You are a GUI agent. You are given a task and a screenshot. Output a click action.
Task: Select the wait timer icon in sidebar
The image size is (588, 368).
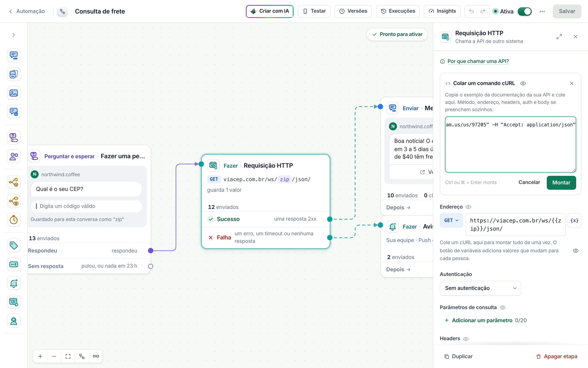click(14, 220)
